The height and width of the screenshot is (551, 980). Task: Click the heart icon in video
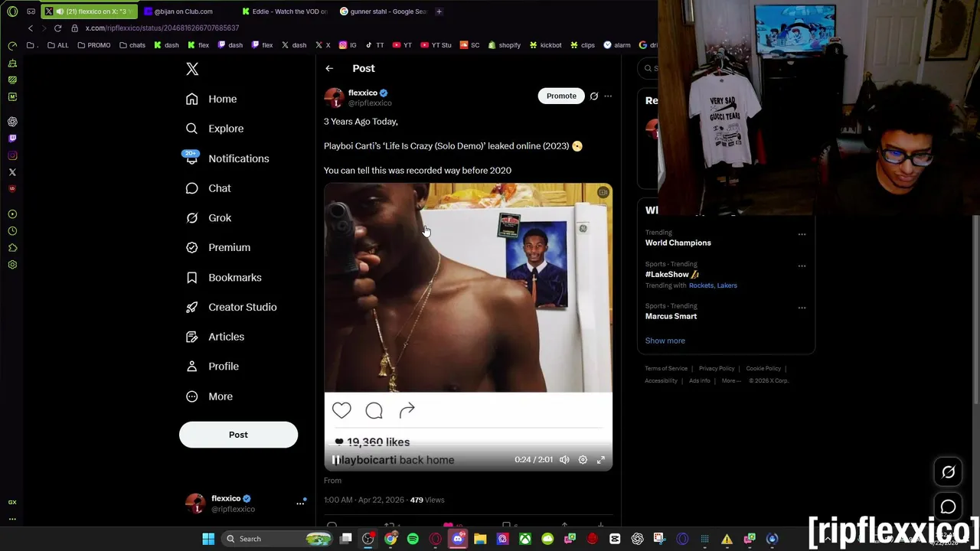(x=341, y=411)
